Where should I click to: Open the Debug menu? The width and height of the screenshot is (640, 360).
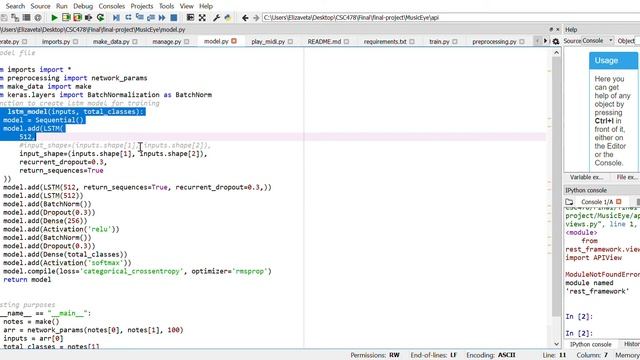83,6
